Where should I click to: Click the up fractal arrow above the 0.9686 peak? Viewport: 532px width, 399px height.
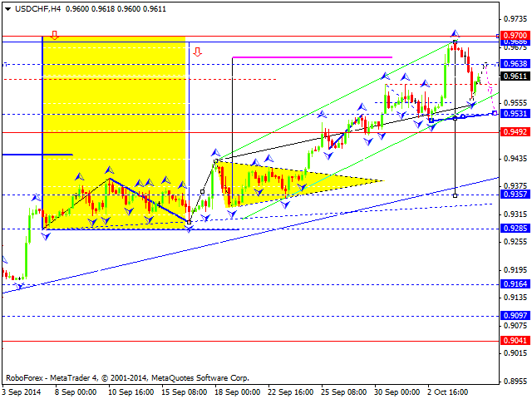[455, 33]
